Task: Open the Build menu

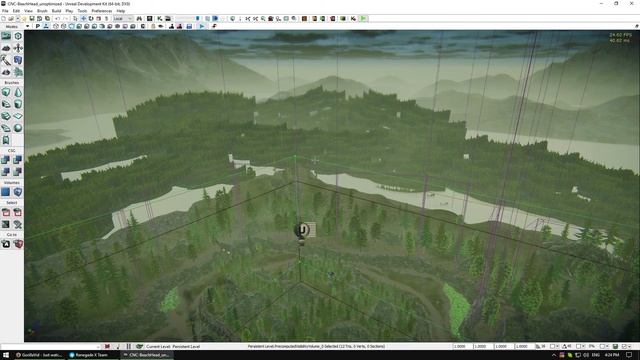Action: click(56, 11)
